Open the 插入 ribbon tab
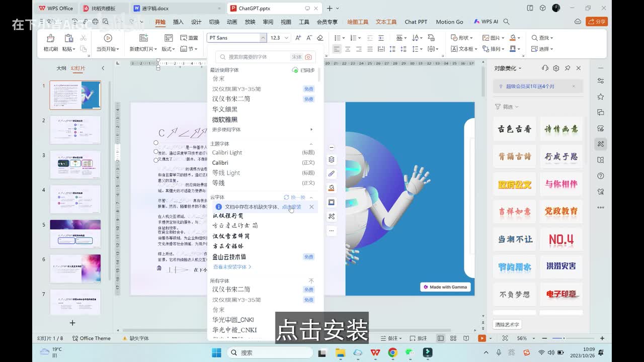The height and width of the screenshot is (362, 644). coord(178,22)
